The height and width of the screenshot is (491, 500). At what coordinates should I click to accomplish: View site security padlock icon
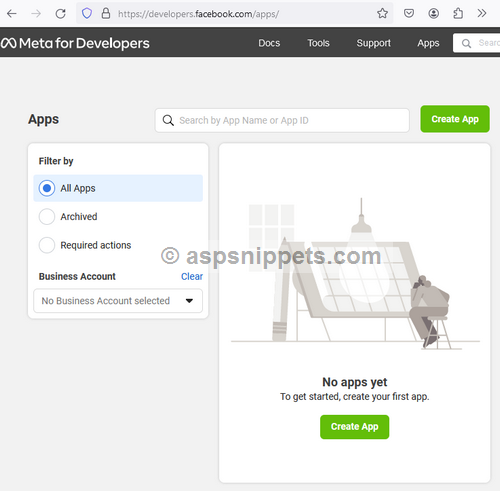pos(106,14)
